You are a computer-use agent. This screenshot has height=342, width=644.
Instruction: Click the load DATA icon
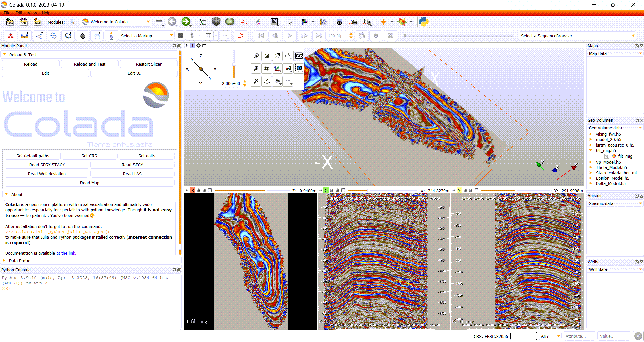click(x=10, y=22)
